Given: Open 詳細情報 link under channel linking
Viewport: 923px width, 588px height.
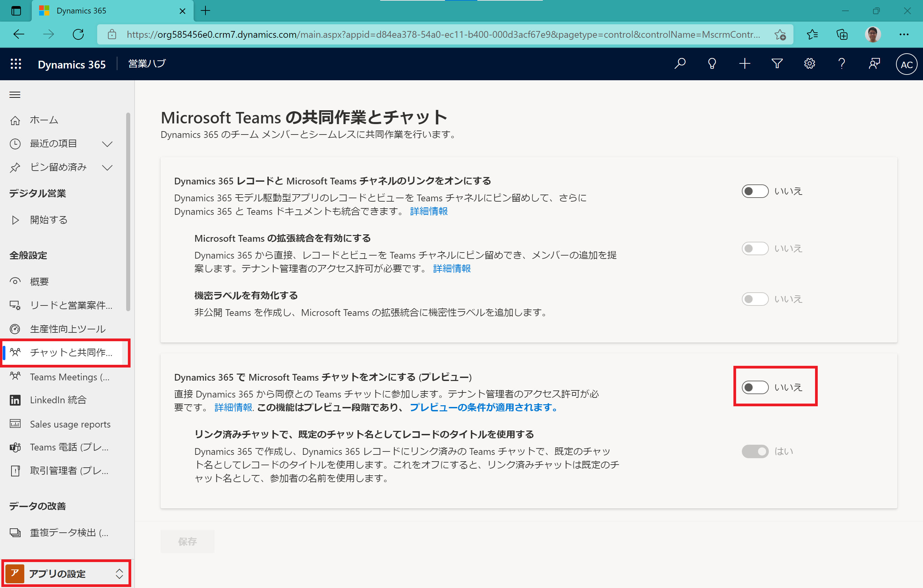Looking at the screenshot, I should pyautogui.click(x=428, y=211).
